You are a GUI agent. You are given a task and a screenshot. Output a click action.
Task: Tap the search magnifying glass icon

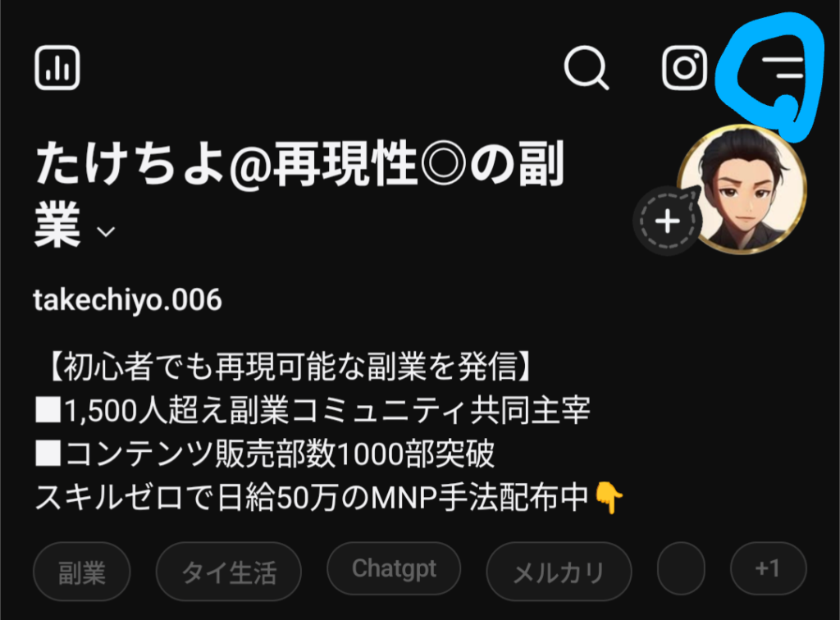coord(587,67)
